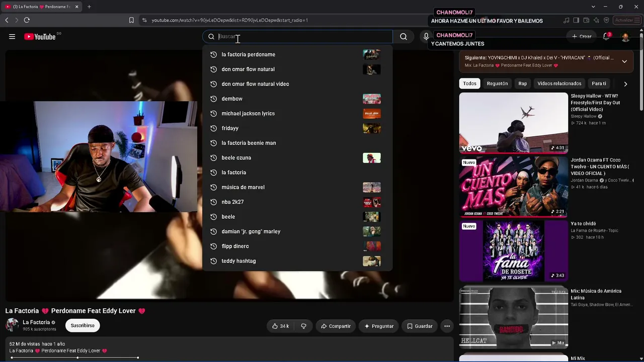Click the Crear button

(582, 37)
